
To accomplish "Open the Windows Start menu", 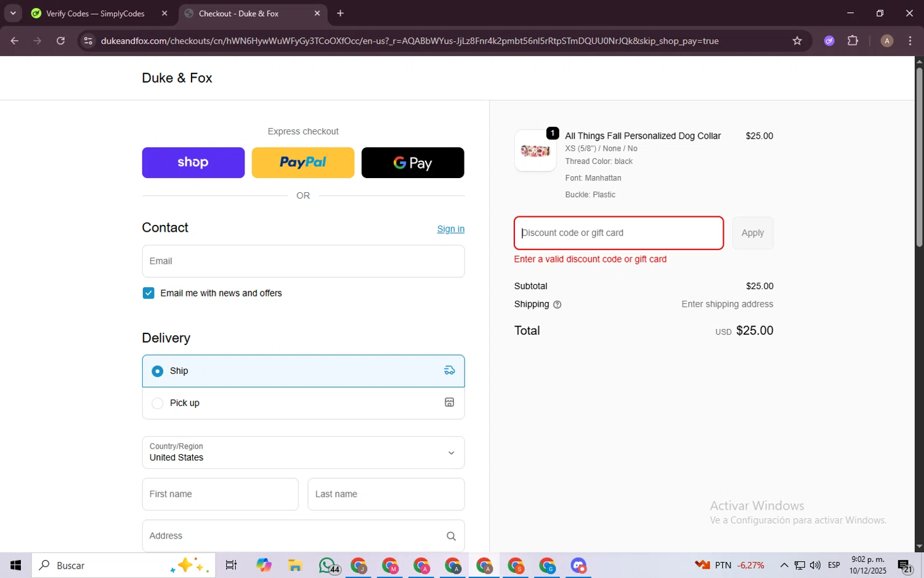I will click(15, 565).
